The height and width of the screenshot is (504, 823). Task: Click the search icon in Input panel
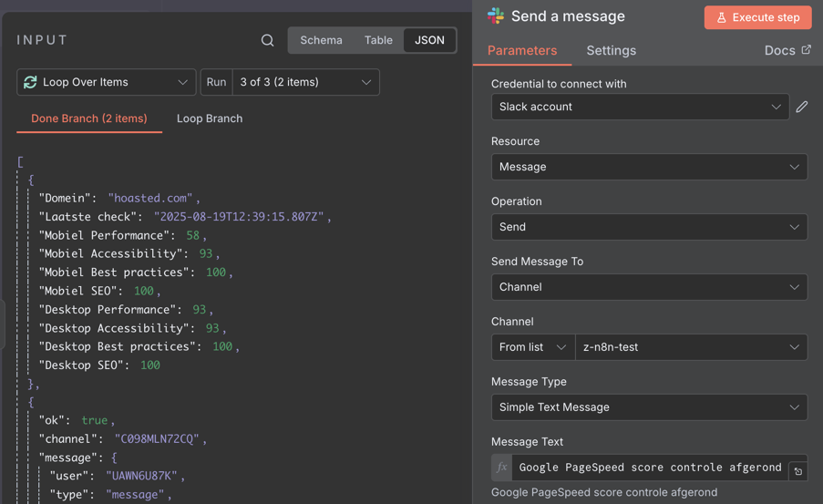[267, 40]
